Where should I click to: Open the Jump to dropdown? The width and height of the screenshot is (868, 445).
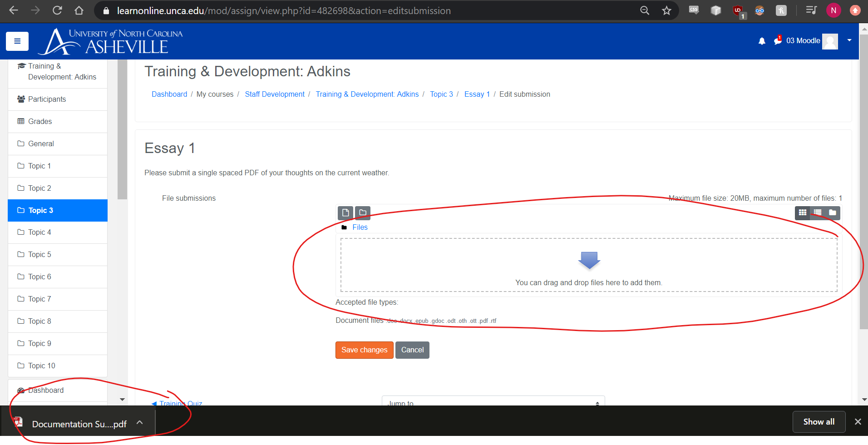click(493, 402)
